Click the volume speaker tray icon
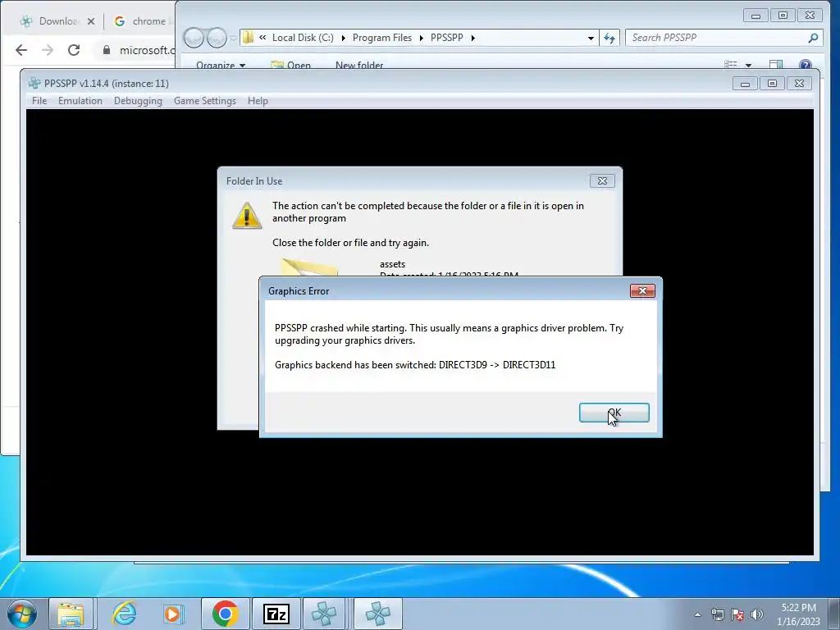 click(757, 614)
